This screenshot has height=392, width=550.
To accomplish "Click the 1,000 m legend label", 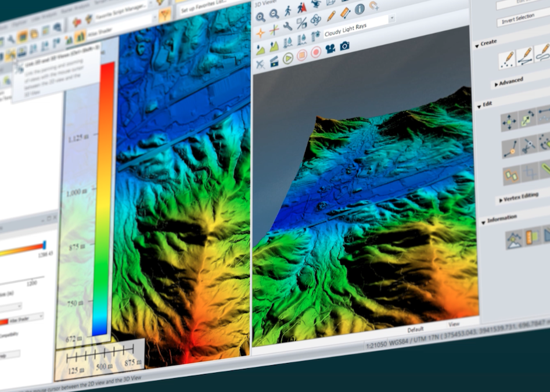I will [x=77, y=193].
